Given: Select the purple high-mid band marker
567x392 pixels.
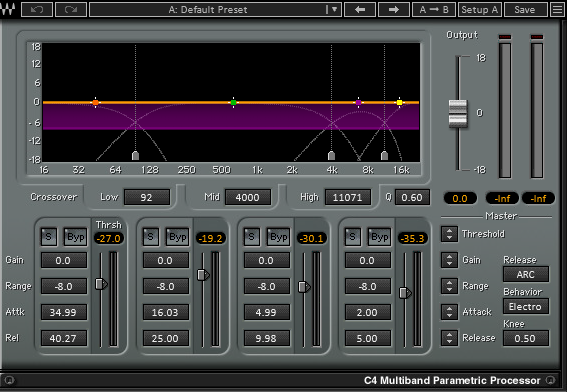Looking at the screenshot, I should point(358,103).
